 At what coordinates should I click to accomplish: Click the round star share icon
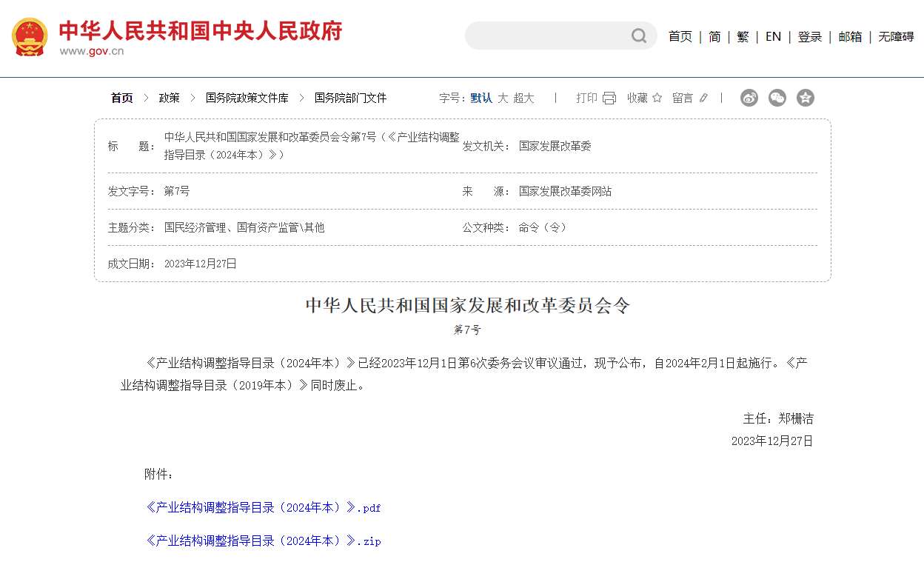click(x=806, y=98)
